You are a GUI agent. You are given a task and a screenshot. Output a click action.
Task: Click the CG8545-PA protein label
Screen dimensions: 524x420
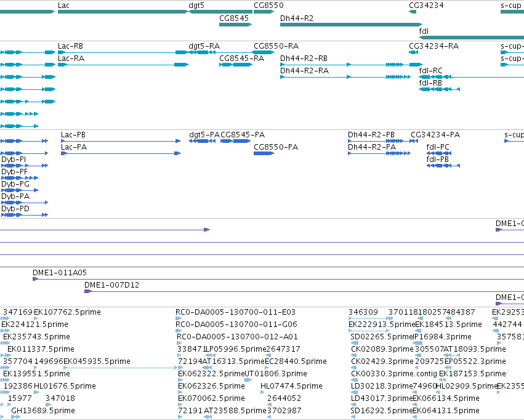pyautogui.click(x=243, y=135)
